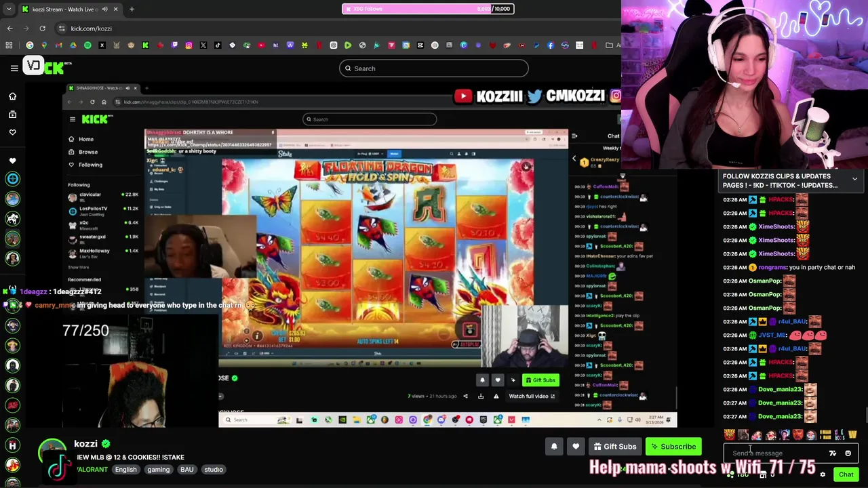Open xQc channel in inner Following list
The image size is (868, 488).
[x=103, y=225]
